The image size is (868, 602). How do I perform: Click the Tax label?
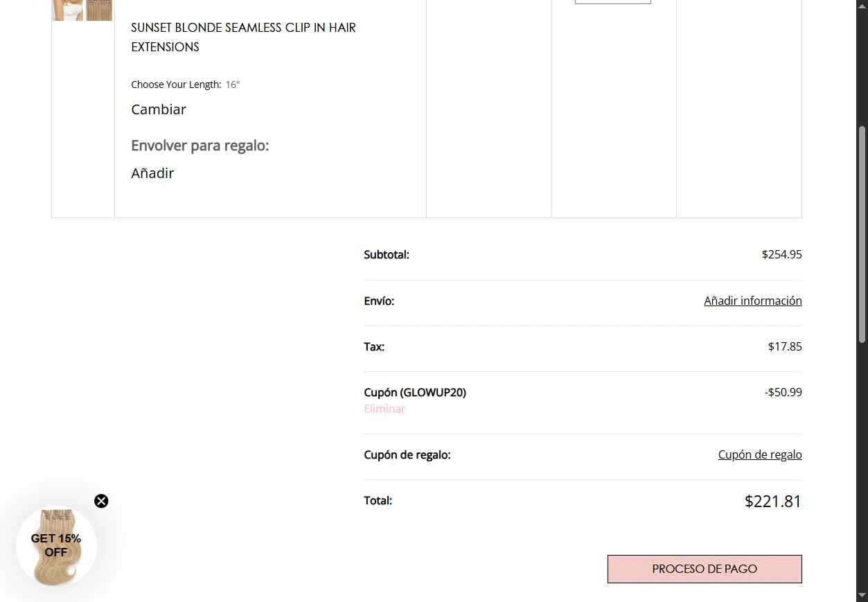374,346
